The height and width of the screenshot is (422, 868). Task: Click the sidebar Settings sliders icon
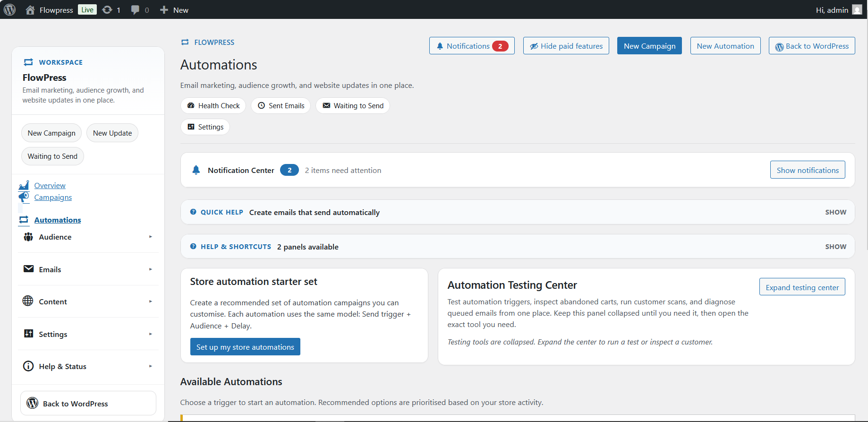(28, 334)
